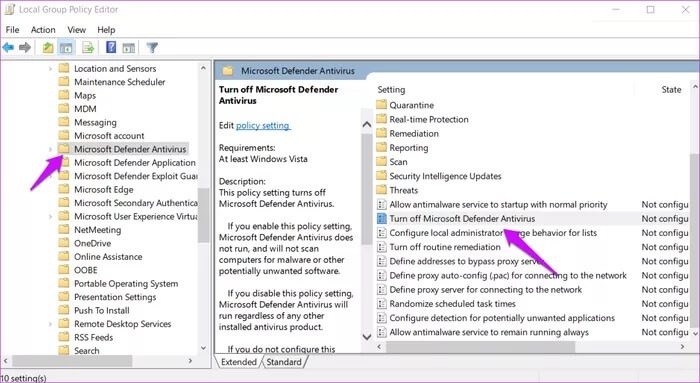
Task: Select the Search tree item
Action: pyautogui.click(x=87, y=350)
